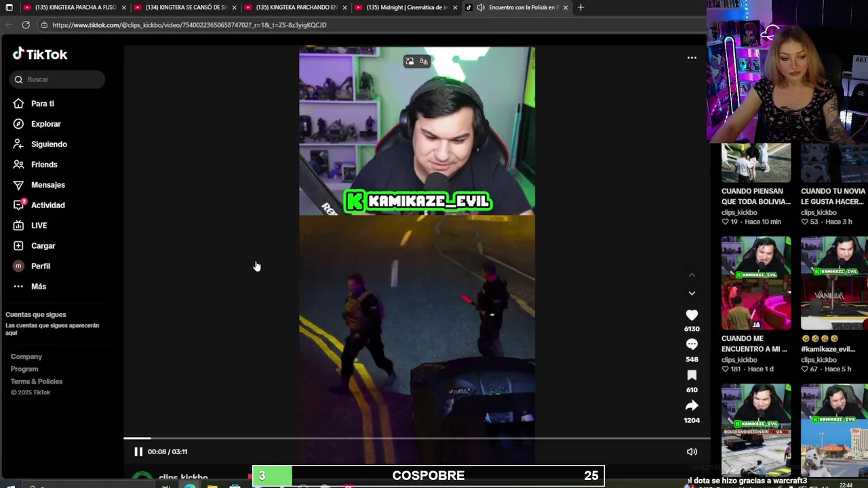868x488 pixels.
Task: Expand the Program footer section
Action: 24,369
